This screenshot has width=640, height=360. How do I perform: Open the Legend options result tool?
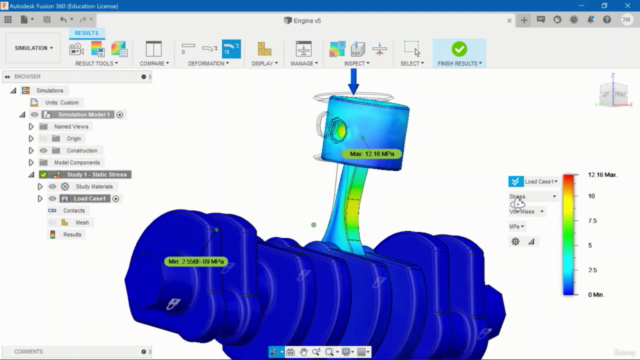pos(98,49)
